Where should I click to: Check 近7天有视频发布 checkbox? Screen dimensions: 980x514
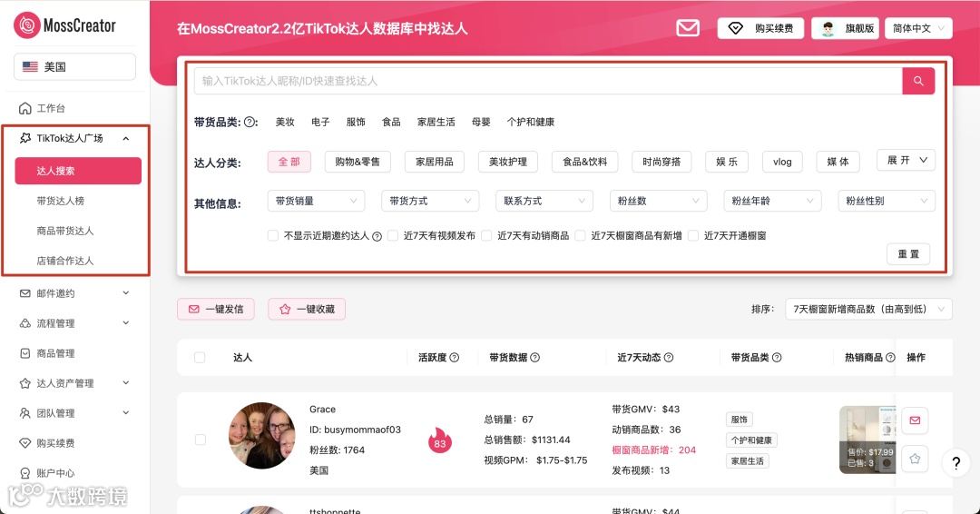[x=393, y=236]
